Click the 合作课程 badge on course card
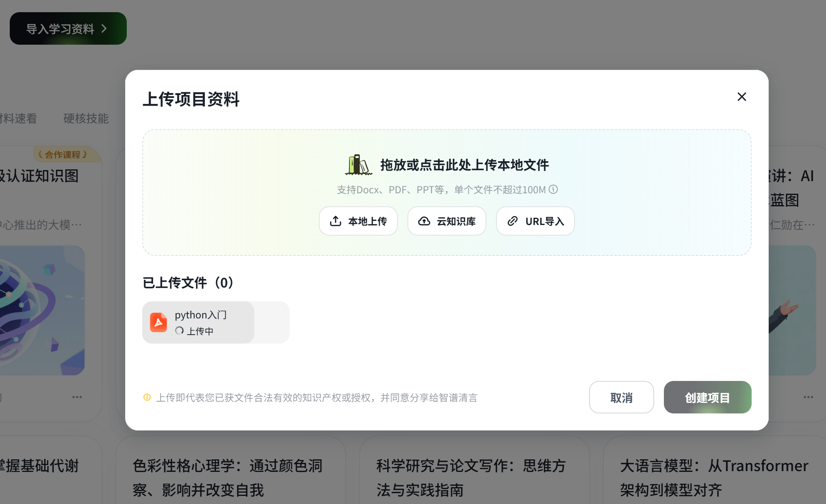The height and width of the screenshot is (504, 826). 63,154
